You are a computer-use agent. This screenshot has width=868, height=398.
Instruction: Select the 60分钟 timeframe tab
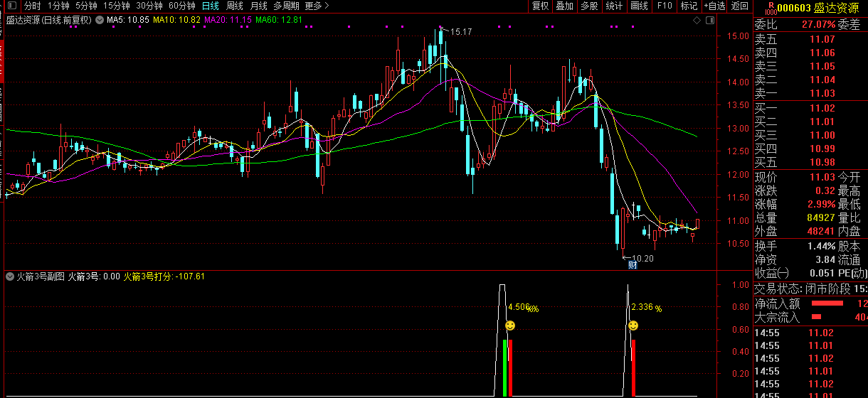181,6
